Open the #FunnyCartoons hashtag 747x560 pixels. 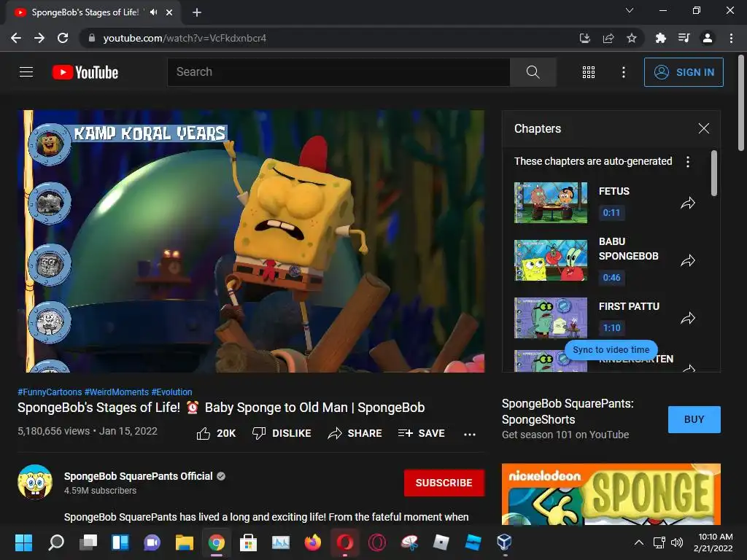pyautogui.click(x=50, y=392)
